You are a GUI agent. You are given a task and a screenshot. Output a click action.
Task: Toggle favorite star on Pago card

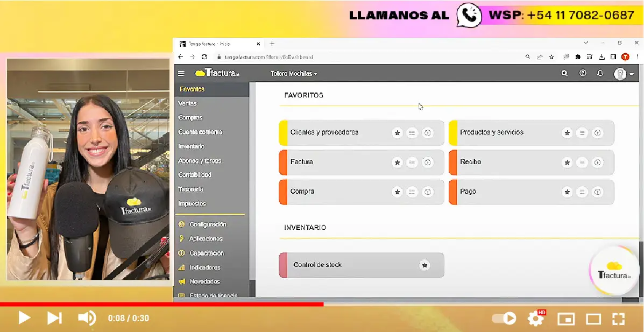[567, 192]
